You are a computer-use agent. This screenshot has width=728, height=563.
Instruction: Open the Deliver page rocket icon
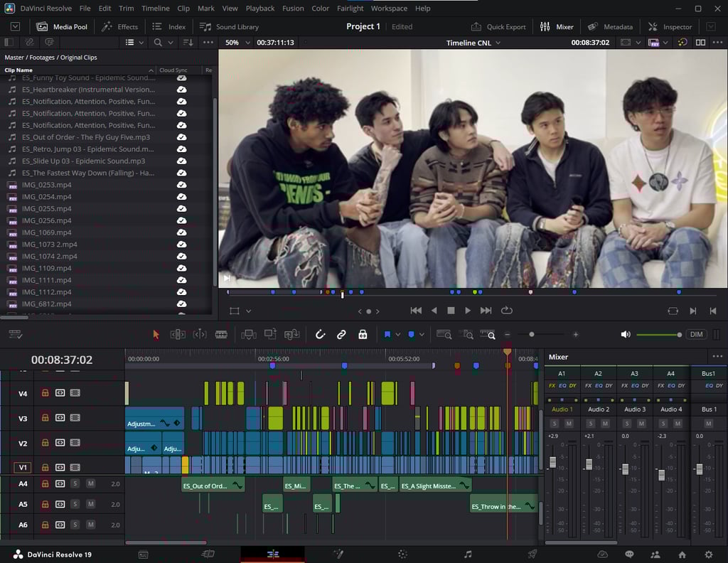click(x=532, y=554)
